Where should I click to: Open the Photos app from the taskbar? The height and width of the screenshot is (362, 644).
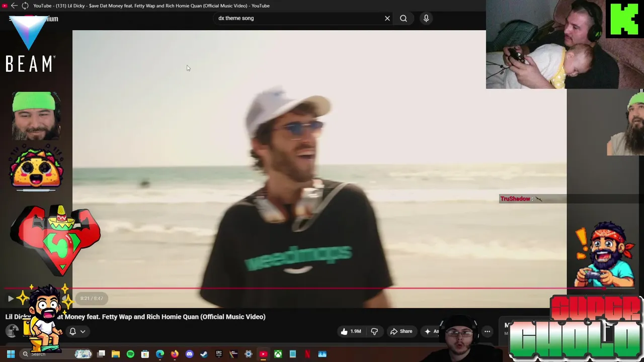(322, 354)
